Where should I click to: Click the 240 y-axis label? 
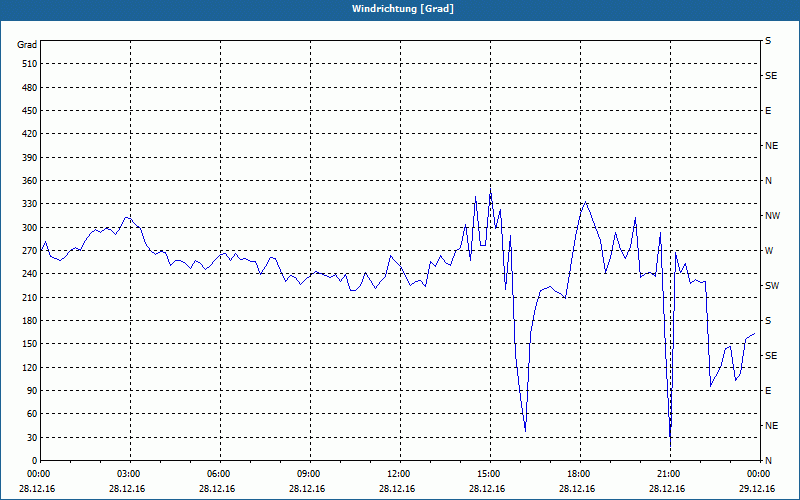click(30, 274)
